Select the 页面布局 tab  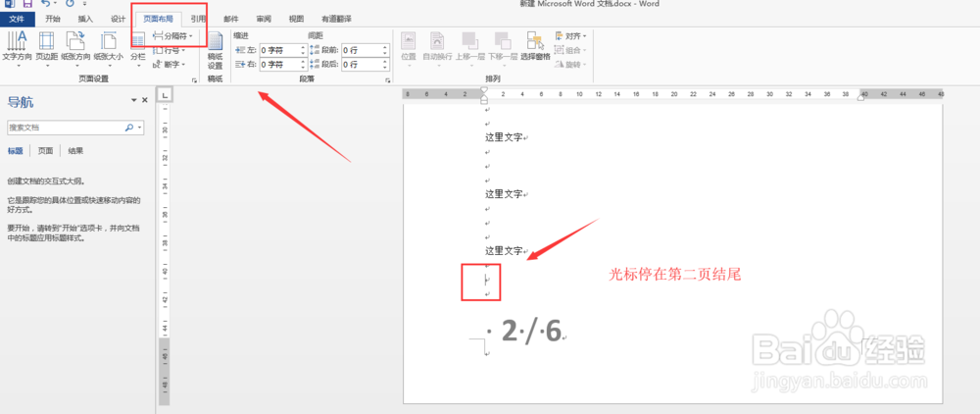[x=159, y=19]
